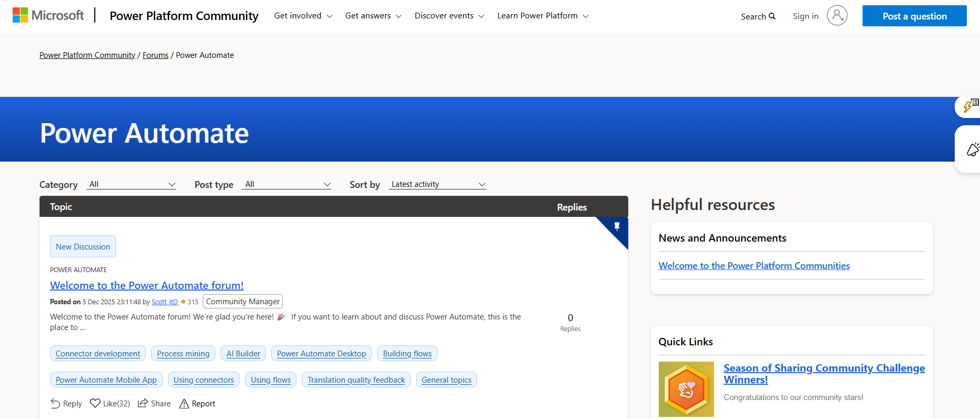Screen dimensions: 980x419
Task: Select the Power Automate Mobile App tag
Action: (x=106, y=380)
